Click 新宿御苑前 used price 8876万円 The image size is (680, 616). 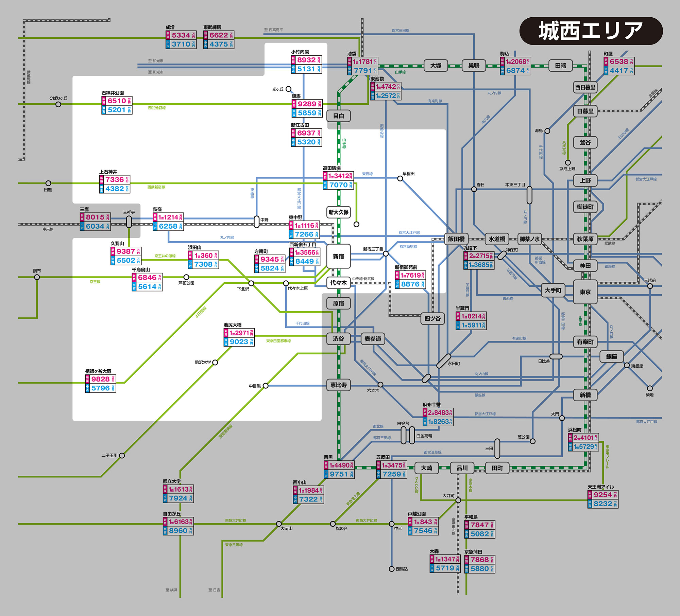coord(410,284)
